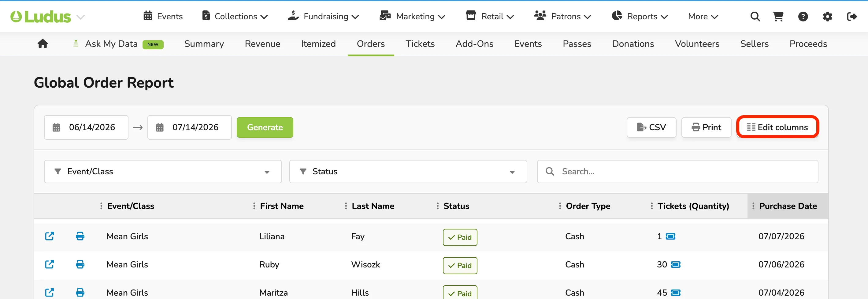
Task: Click the Last Name column drag handle
Action: pyautogui.click(x=346, y=206)
